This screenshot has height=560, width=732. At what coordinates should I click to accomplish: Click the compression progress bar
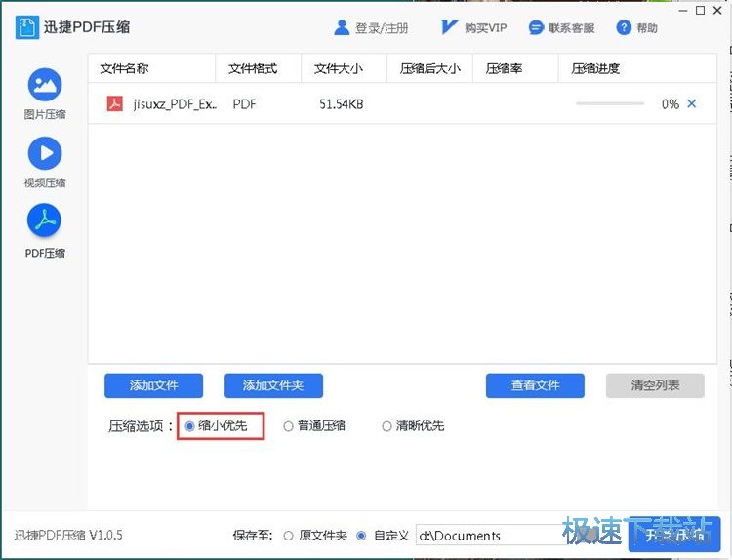coord(610,103)
